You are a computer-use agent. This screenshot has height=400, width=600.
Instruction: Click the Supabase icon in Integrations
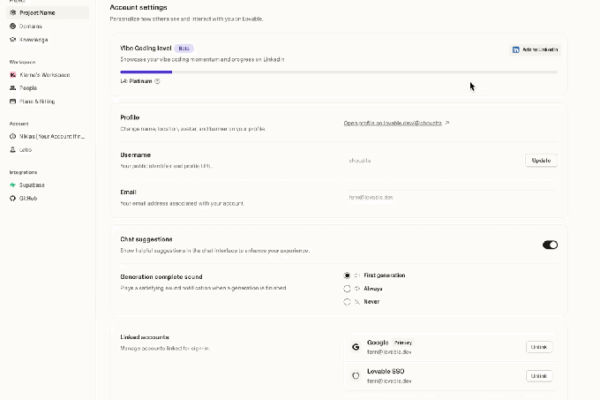point(12,185)
